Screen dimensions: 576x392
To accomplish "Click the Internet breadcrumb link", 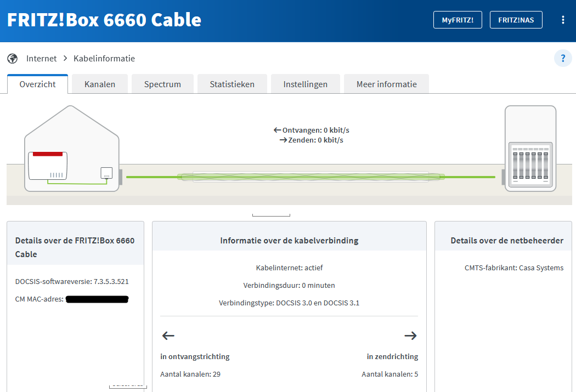I will pyautogui.click(x=42, y=59).
